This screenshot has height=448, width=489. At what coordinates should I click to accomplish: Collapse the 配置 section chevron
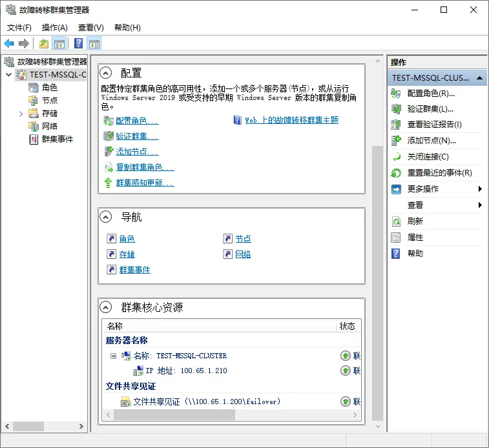[106, 73]
